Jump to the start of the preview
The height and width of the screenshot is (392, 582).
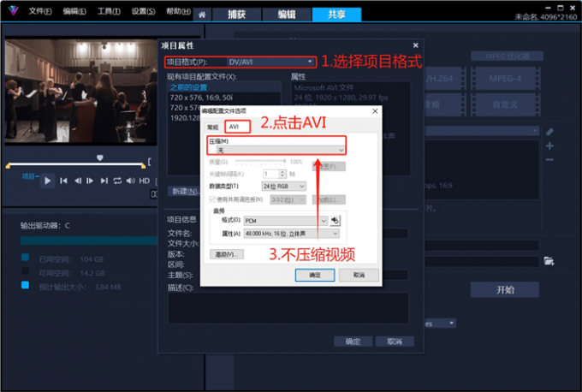tap(63, 181)
